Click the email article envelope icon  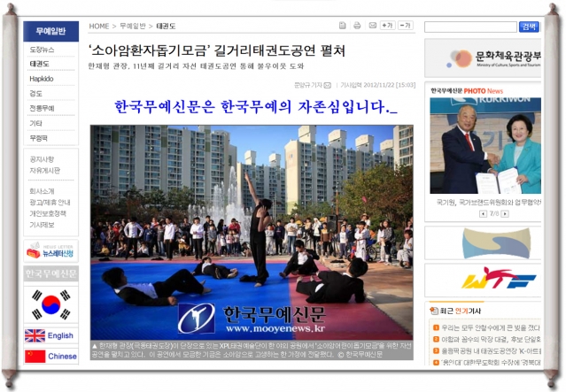coord(371,26)
